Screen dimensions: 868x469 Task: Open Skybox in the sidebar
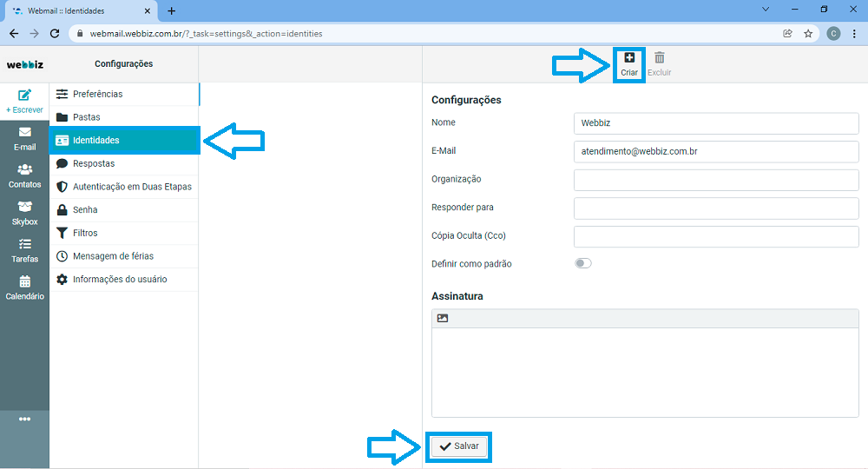point(24,213)
